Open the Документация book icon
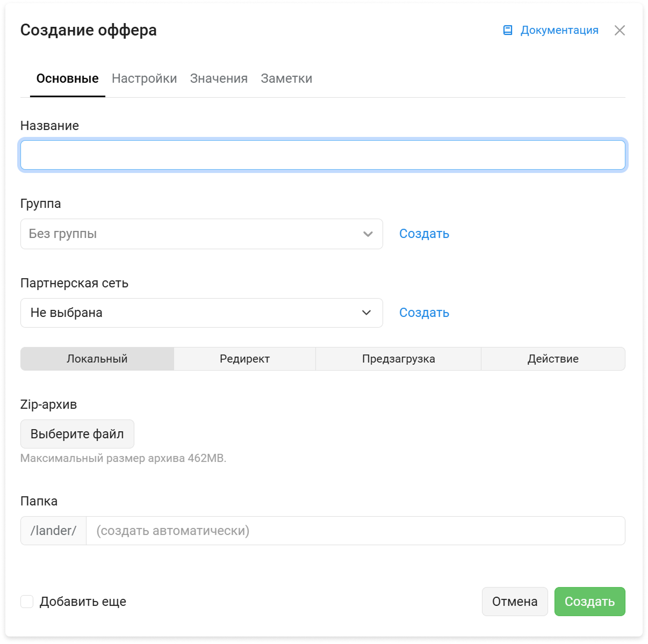 tap(508, 30)
